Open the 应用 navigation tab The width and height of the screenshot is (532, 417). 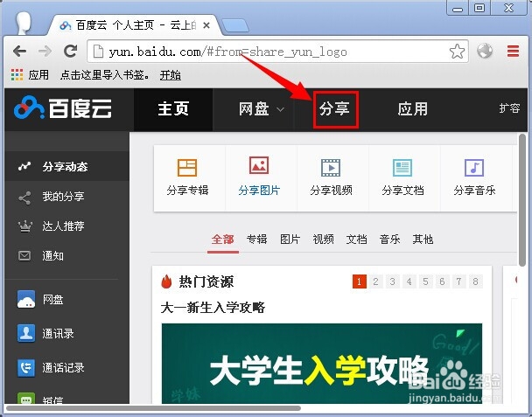(x=413, y=109)
